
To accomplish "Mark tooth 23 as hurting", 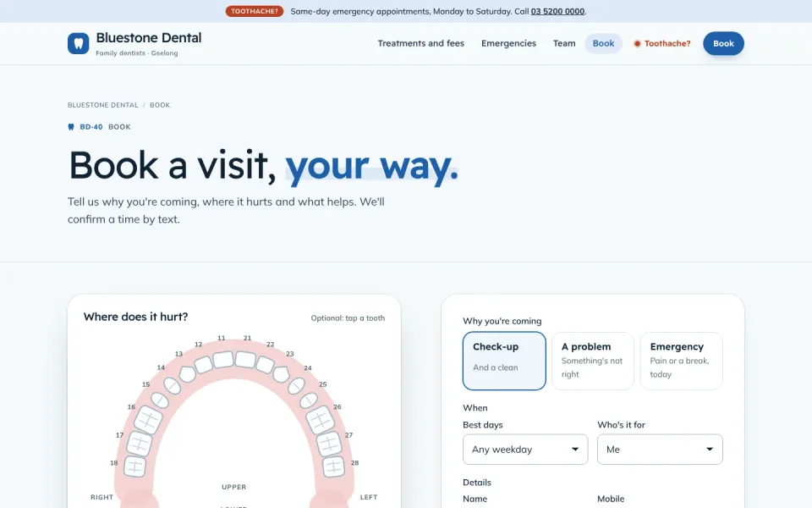I will (281, 373).
